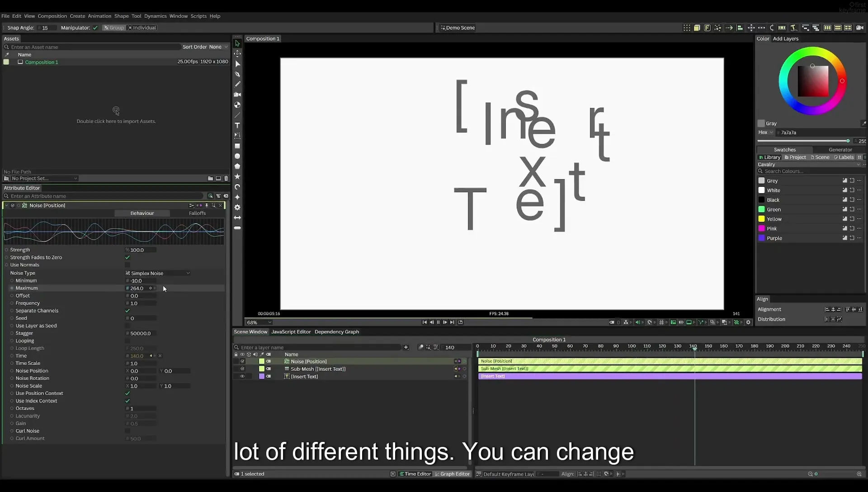
Task: Select the Text tool
Action: tap(237, 125)
